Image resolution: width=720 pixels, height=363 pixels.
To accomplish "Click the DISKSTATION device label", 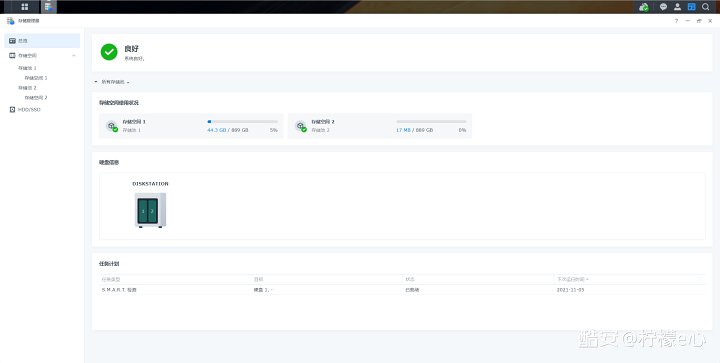I will point(150,184).
